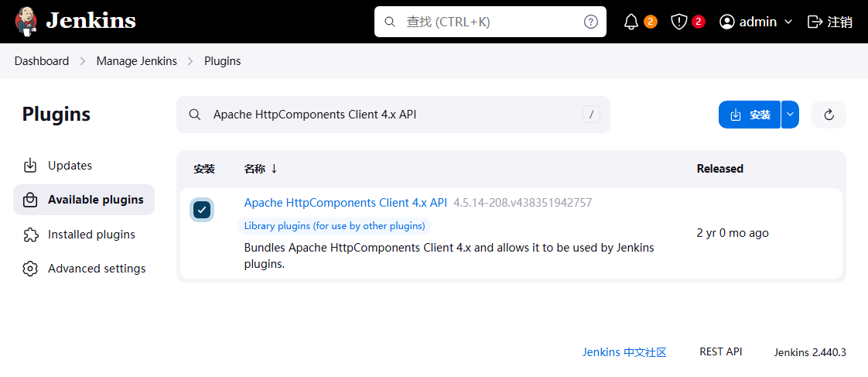This screenshot has width=868, height=377.
Task: Click the refresh plugin list icon
Action: pyautogui.click(x=829, y=115)
